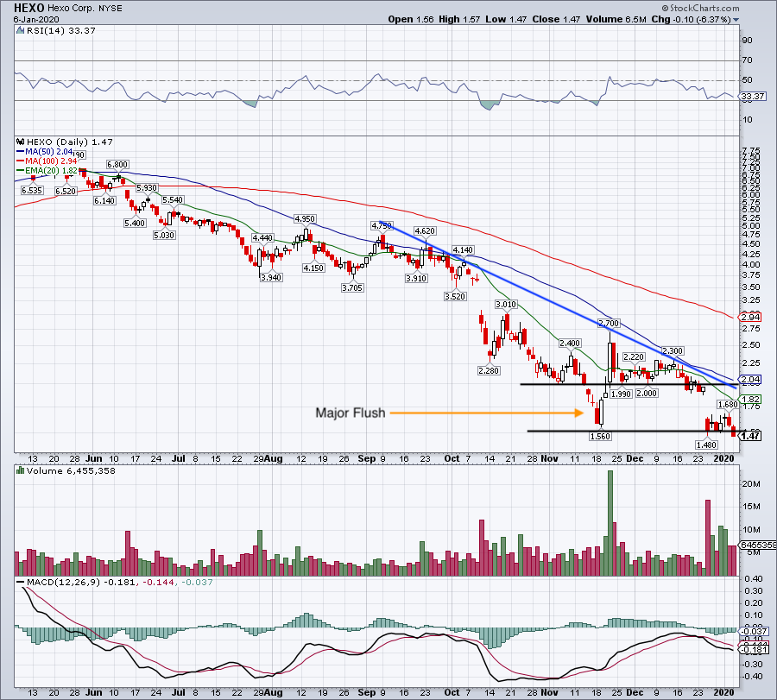Click the 2.04 blue price tag on right axis
The height and width of the screenshot is (700, 777).
tap(751, 379)
